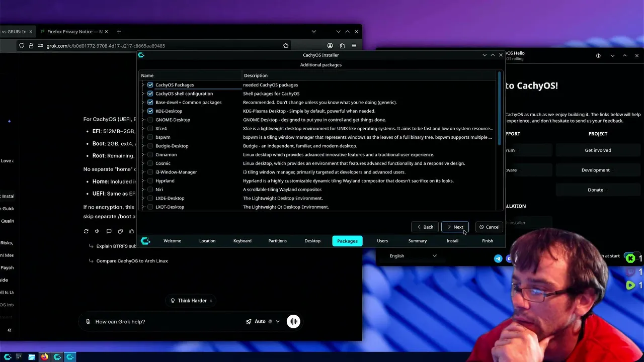
Task: Click the Next button
Action: (x=455, y=227)
